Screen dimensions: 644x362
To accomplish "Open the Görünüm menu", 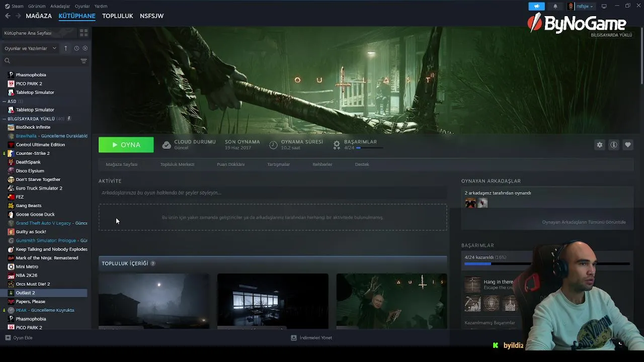I will point(37,6).
